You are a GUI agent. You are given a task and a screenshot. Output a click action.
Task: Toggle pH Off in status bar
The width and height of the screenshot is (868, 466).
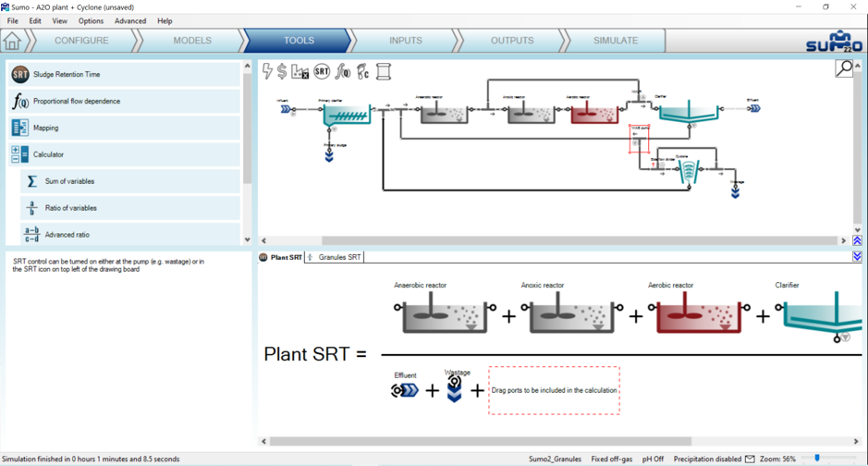(x=653, y=459)
